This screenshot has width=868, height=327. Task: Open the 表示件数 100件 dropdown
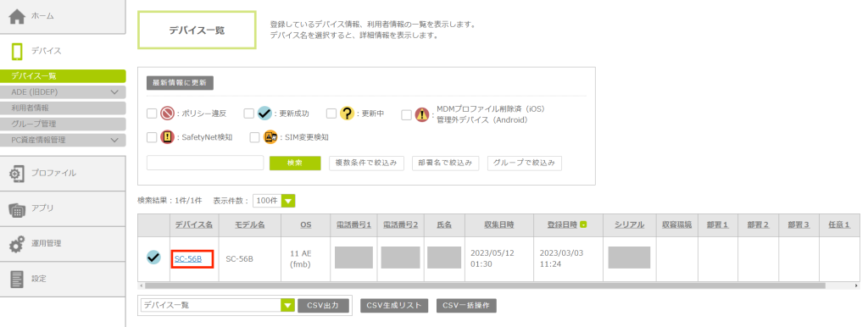click(274, 201)
